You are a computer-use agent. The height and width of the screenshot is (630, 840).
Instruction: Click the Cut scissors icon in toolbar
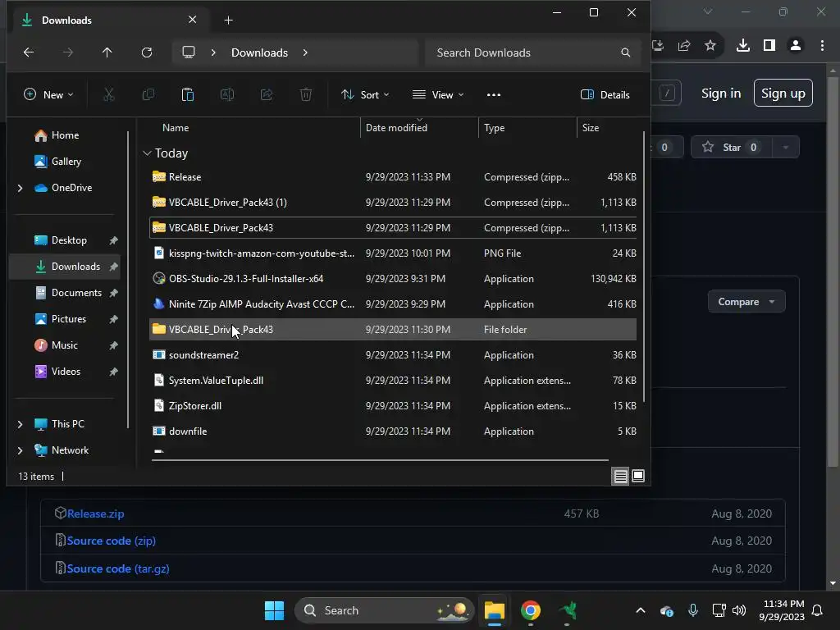109,95
